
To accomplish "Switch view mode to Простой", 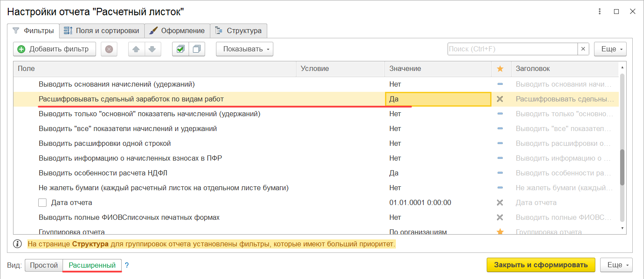I will tap(44, 265).
